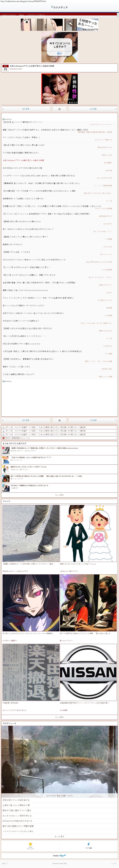Click the right chevron beside top 次の記事
Viewport: 119px width, 868px height.
coord(116,109)
